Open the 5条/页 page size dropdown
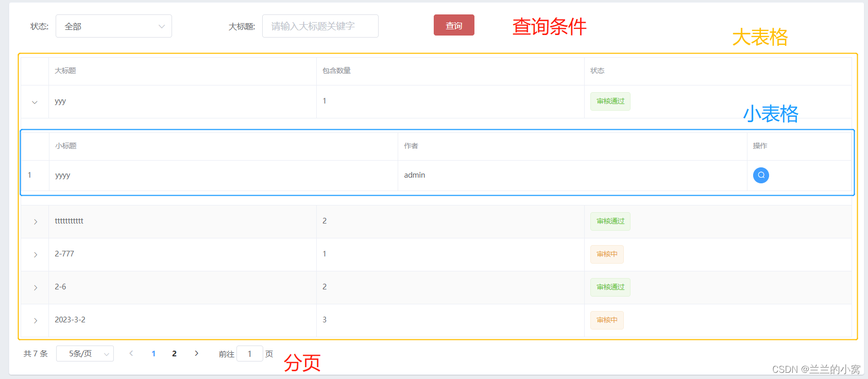 pyautogui.click(x=85, y=353)
